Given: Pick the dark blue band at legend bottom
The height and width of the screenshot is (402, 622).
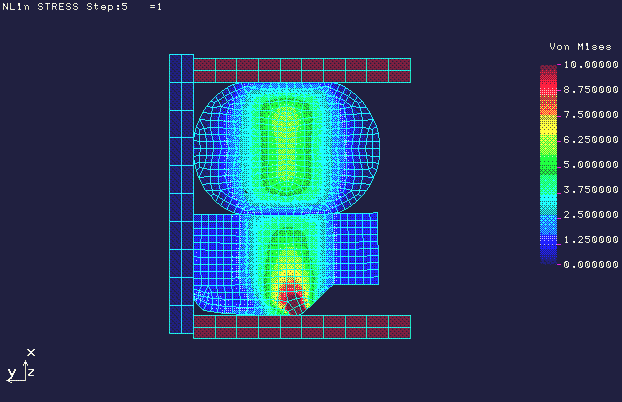Looking at the screenshot, I should pyautogui.click(x=548, y=254).
